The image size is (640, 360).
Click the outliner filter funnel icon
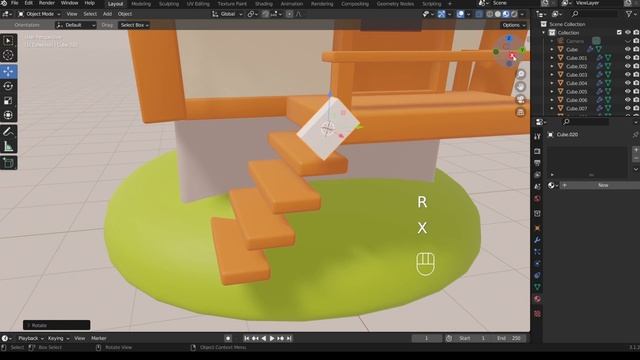coord(629,14)
